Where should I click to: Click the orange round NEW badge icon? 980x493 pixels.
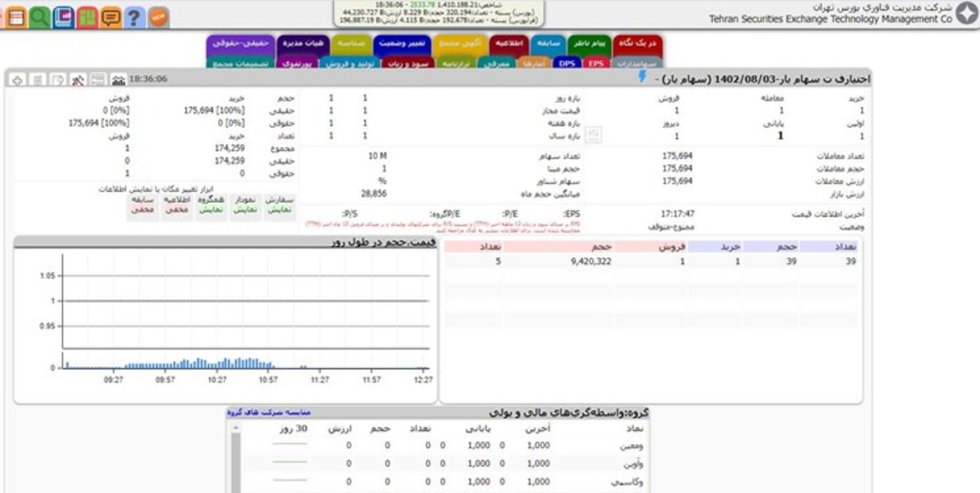click(x=159, y=16)
